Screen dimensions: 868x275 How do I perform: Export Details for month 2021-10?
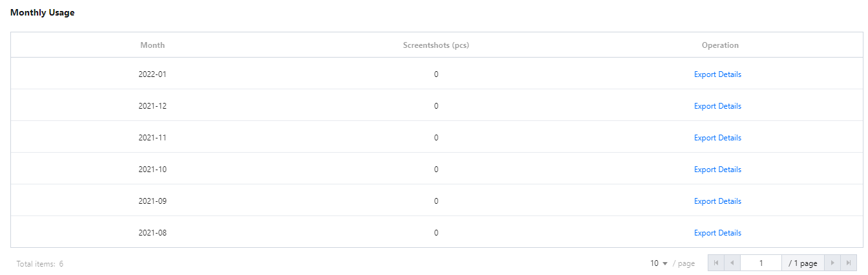(717, 170)
